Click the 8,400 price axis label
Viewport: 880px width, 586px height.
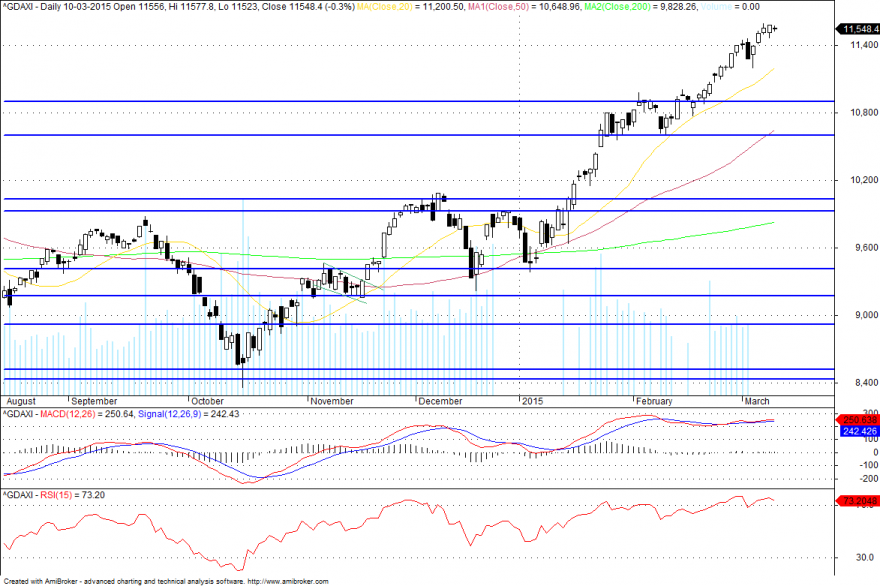tap(867, 382)
